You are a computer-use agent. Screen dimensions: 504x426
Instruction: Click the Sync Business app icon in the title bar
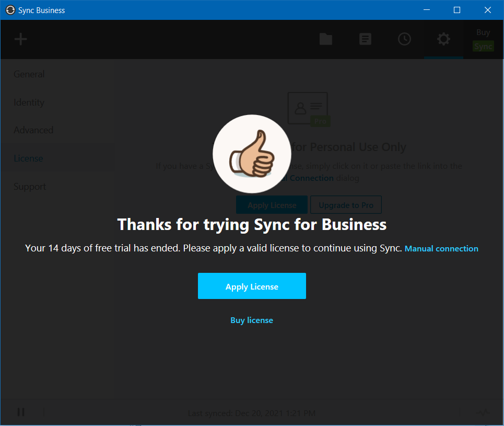(x=10, y=10)
